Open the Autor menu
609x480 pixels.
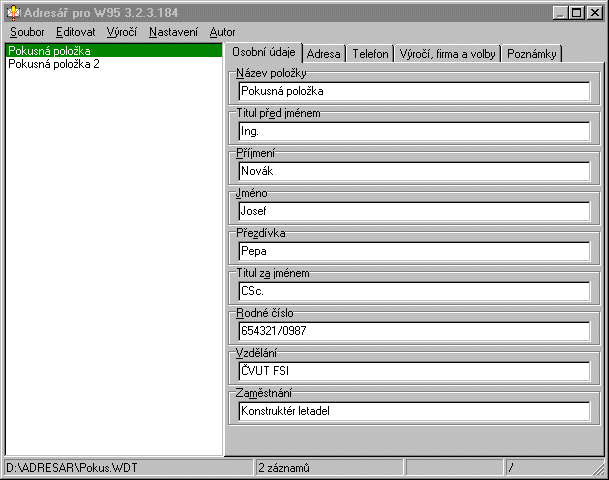tap(222, 32)
